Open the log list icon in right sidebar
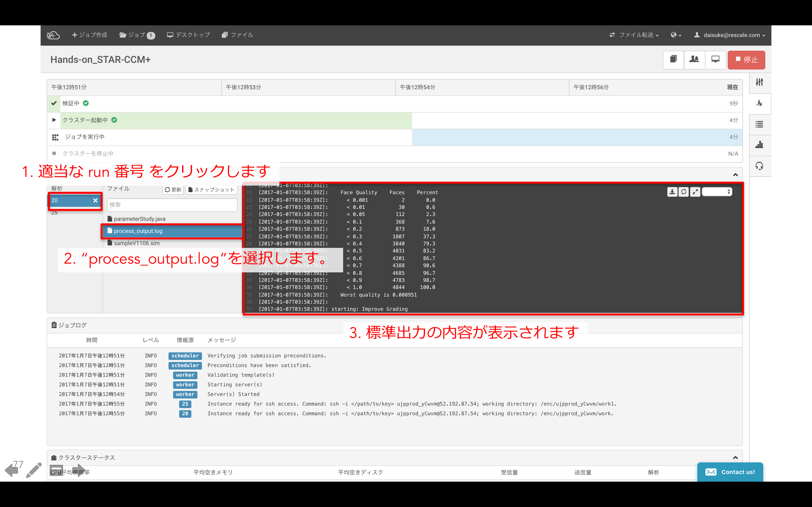The image size is (812, 507). coord(760,124)
